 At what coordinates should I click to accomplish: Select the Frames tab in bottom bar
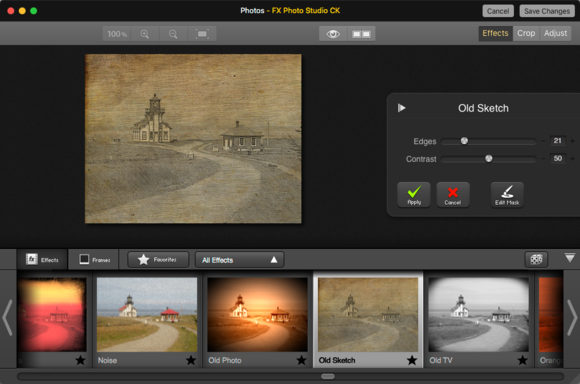tap(94, 259)
